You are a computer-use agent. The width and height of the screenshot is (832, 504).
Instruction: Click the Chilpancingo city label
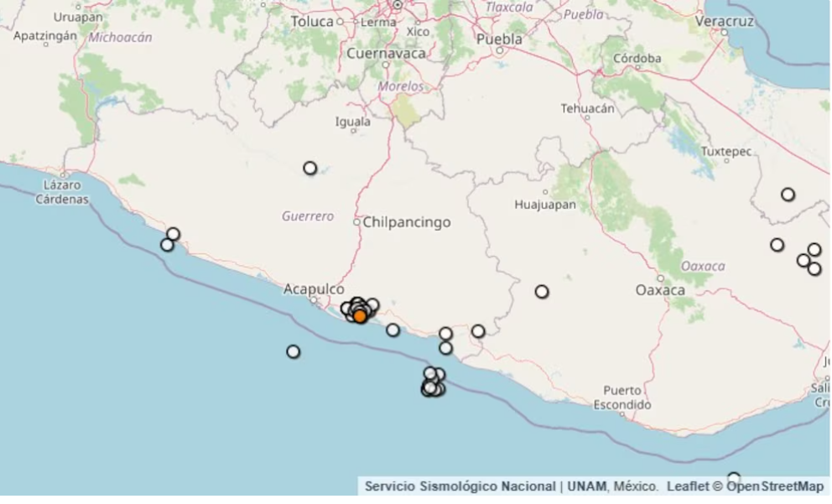407,221
